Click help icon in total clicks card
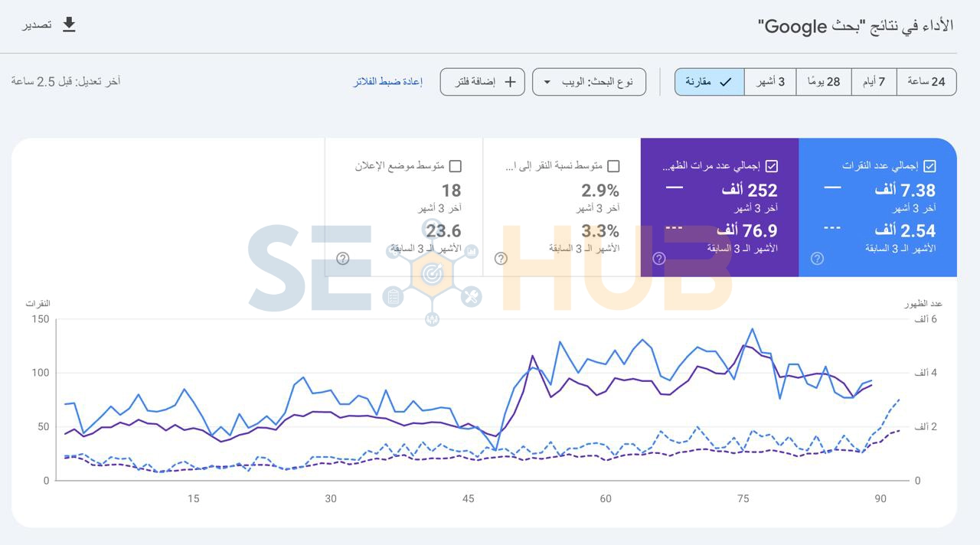This screenshot has height=545, width=980. (817, 259)
